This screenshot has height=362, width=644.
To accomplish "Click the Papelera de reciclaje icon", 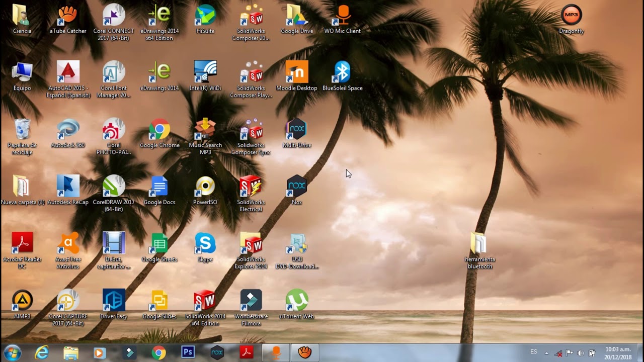I will [x=22, y=137].
